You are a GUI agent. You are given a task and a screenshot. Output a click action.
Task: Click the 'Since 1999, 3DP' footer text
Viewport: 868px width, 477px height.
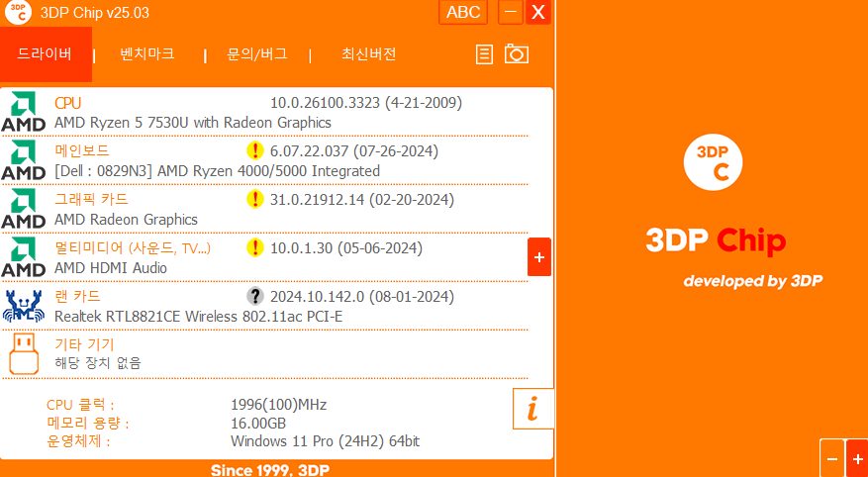270,470
